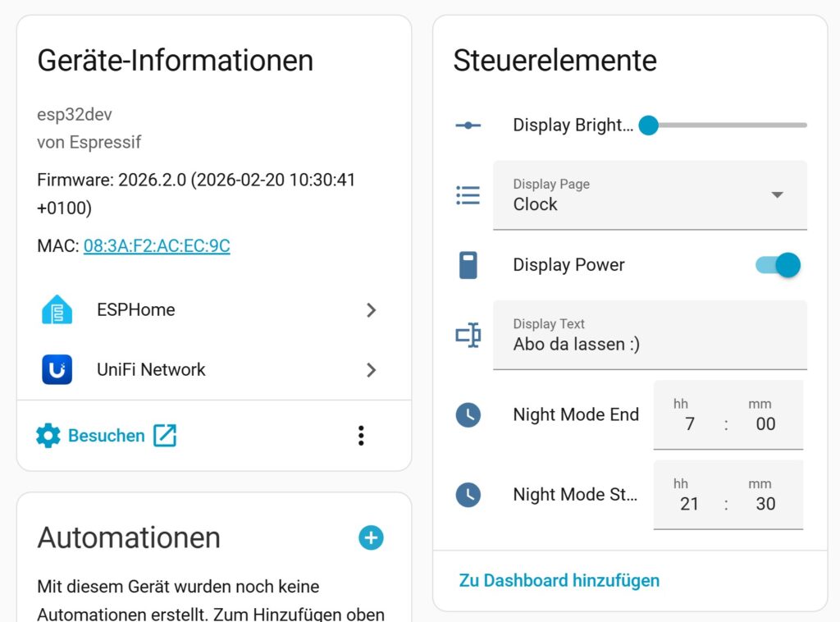Click the gear icon next to Besuchen
This screenshot has height=622, width=840.
tap(46, 436)
